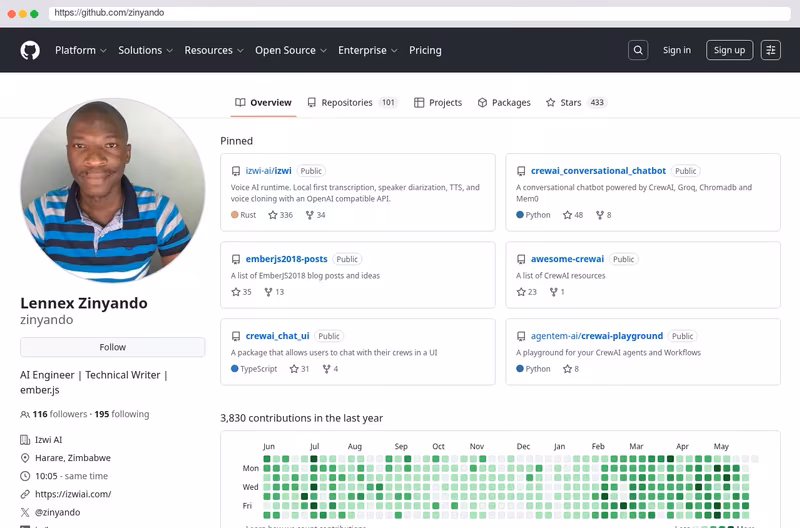Click the fork icon showing 13 forks
Image resolution: width=800 pixels, height=528 pixels.
(268, 292)
